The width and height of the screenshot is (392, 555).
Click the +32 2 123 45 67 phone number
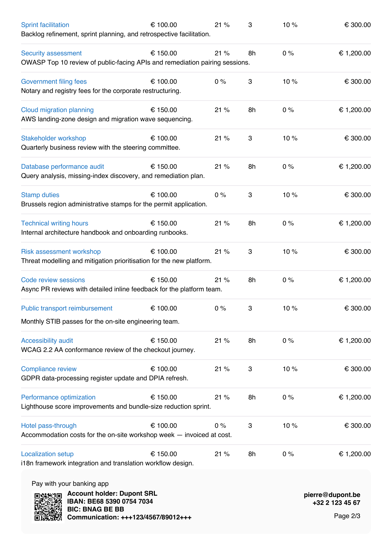pos(336,503)
